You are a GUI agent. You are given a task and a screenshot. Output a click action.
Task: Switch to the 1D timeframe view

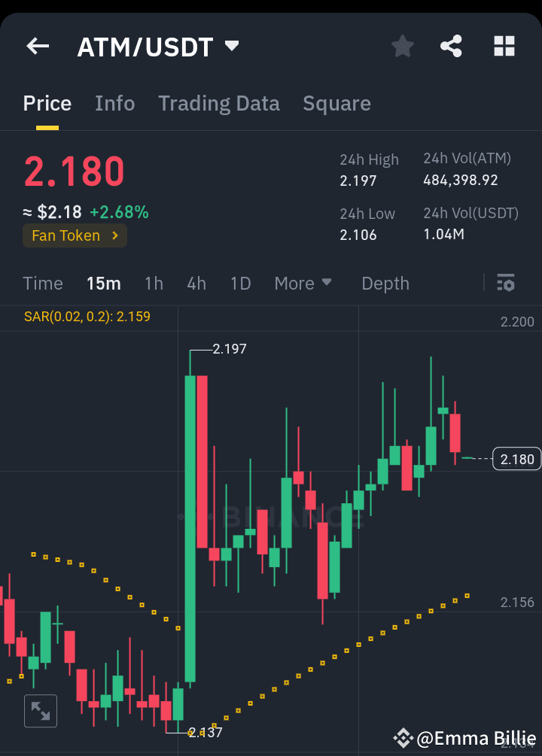click(240, 284)
